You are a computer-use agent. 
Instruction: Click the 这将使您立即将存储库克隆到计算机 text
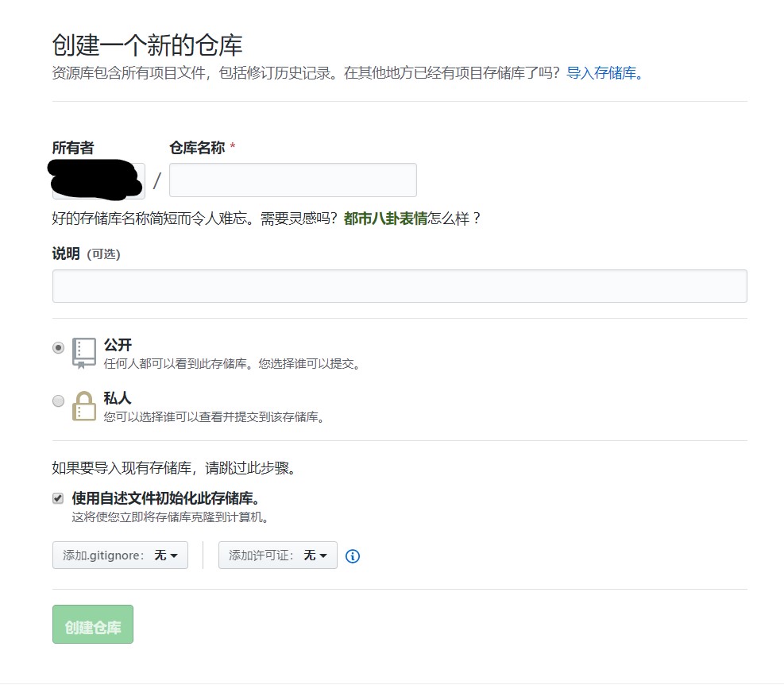pos(170,517)
